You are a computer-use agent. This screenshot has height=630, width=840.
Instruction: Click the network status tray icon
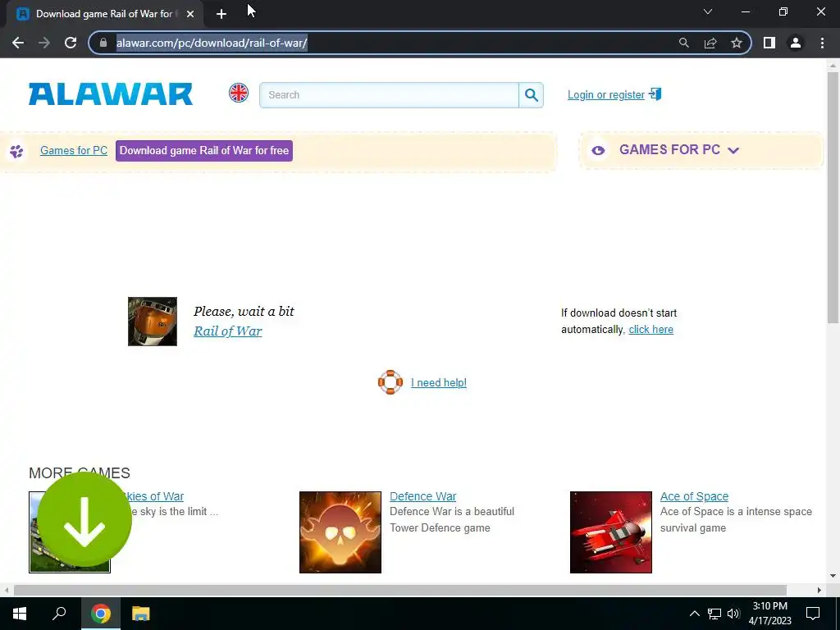coord(714,614)
